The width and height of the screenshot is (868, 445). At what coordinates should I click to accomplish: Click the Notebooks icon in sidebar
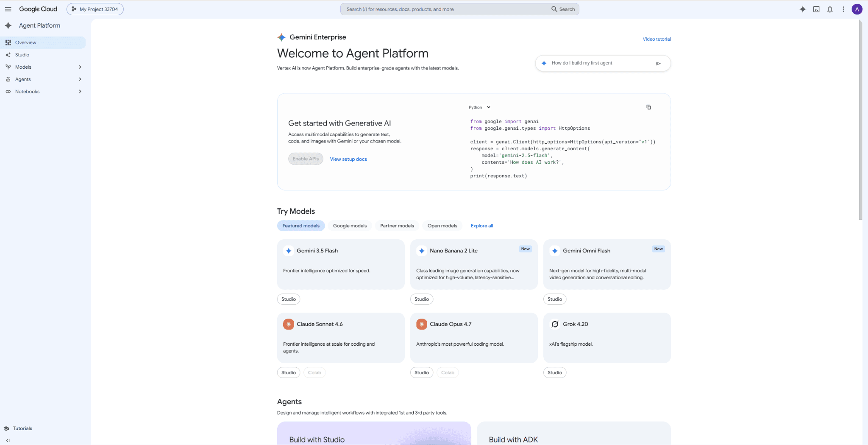pyautogui.click(x=8, y=92)
